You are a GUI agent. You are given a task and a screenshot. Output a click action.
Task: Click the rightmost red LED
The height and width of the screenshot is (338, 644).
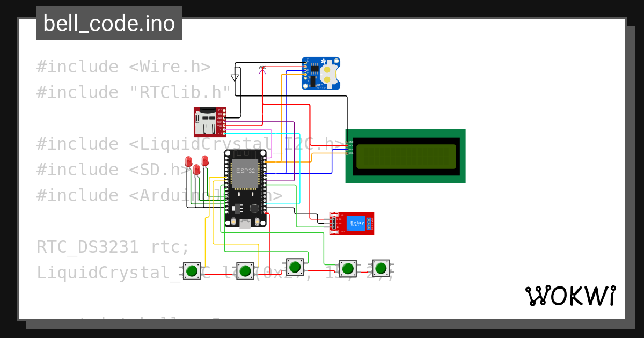click(205, 160)
